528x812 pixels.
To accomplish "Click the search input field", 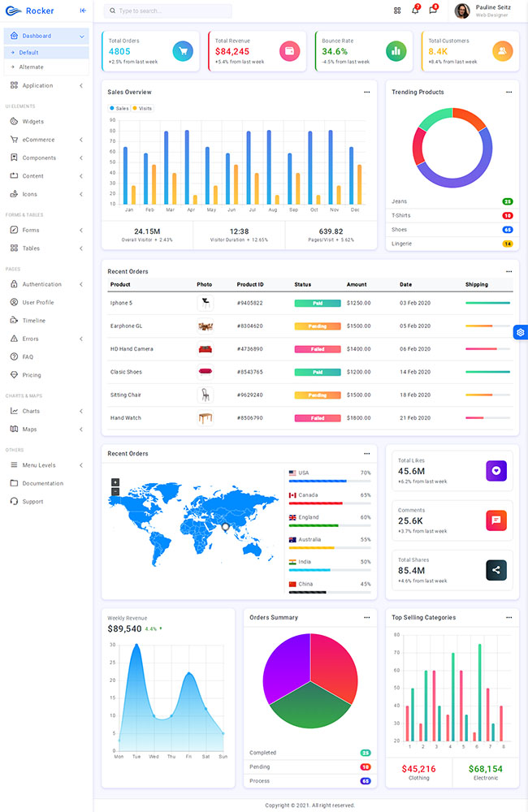I will [x=168, y=11].
